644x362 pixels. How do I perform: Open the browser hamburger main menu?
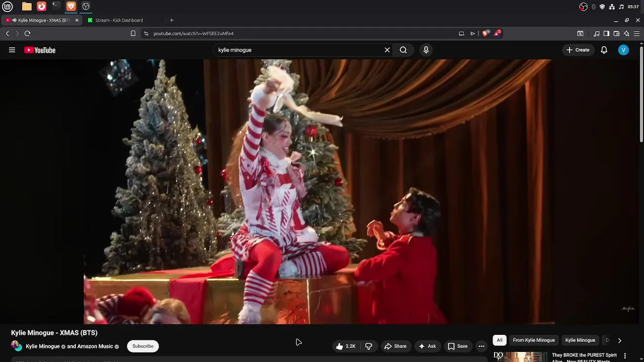point(636,33)
